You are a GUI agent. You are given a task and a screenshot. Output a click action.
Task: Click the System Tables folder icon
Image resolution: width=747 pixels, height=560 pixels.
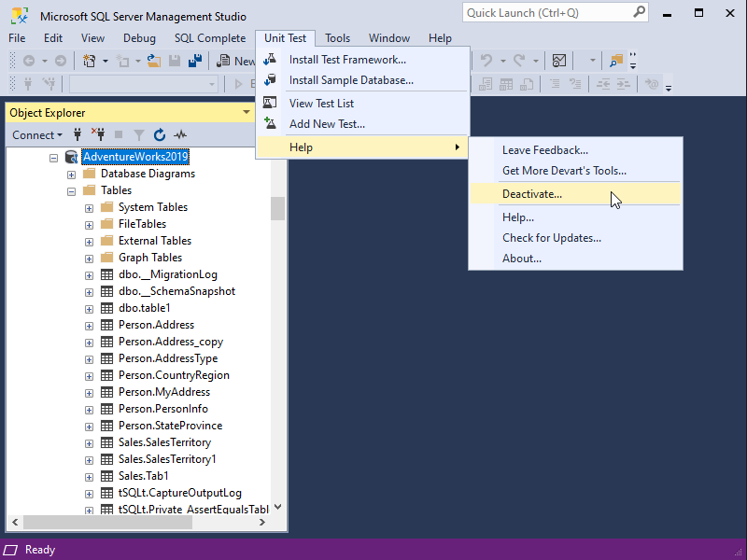click(x=106, y=207)
